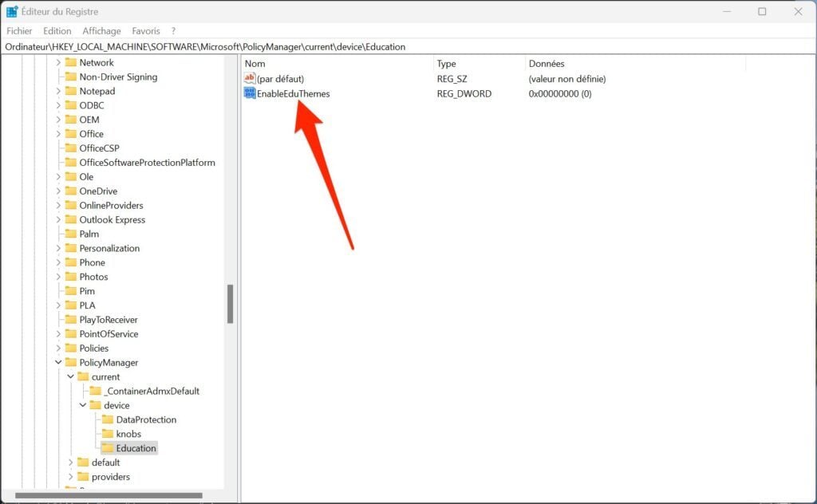817x504 pixels.
Task: Expand the Ole key
Action: click(58, 177)
